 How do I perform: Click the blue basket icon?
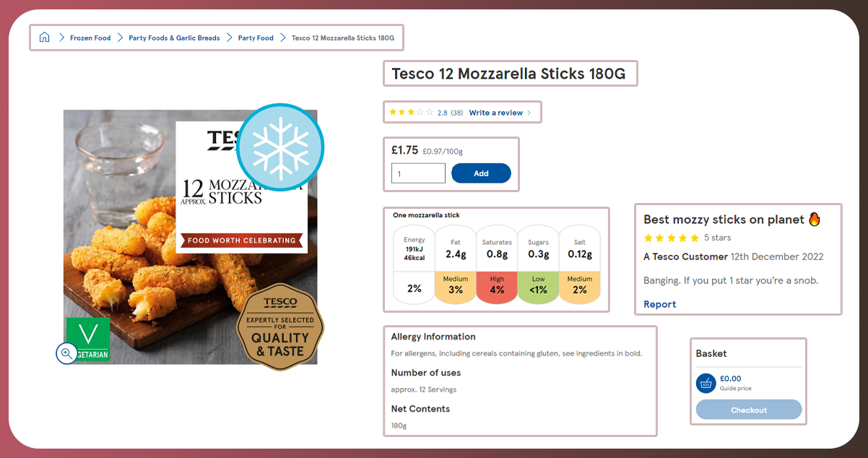click(x=706, y=383)
